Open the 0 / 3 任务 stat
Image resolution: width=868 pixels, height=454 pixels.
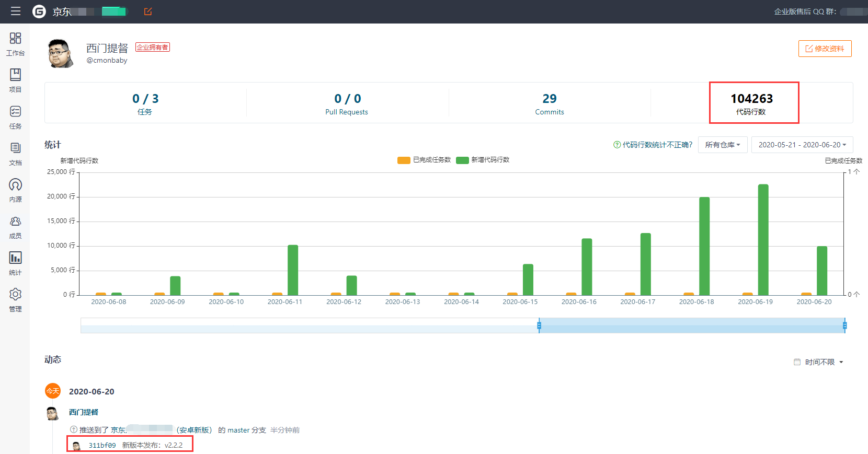[x=145, y=103]
